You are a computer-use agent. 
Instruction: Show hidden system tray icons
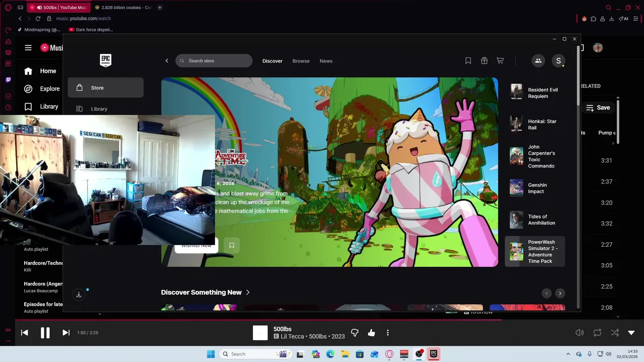click(x=568, y=354)
